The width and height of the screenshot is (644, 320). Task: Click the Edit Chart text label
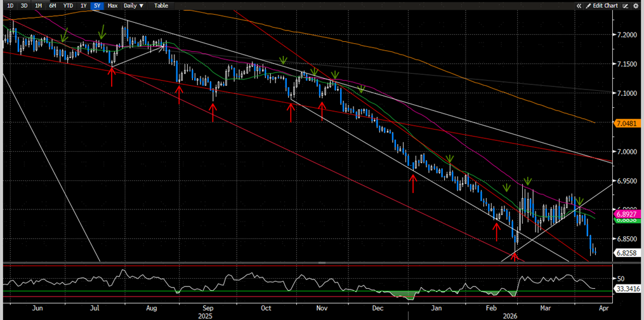[x=605, y=6]
